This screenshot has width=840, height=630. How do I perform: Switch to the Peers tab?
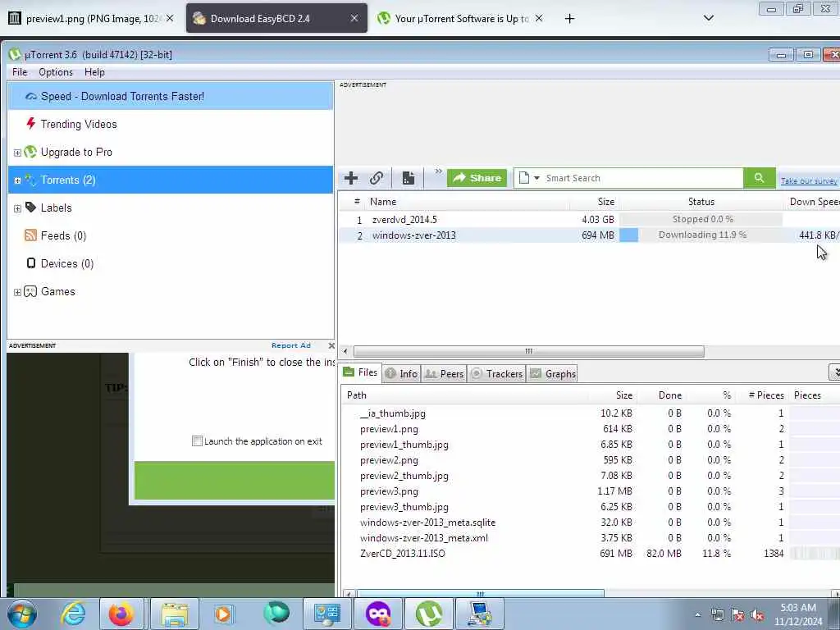[x=444, y=374]
